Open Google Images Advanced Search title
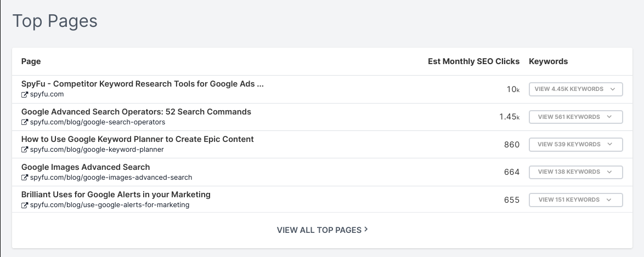The image size is (644, 257). pos(86,167)
